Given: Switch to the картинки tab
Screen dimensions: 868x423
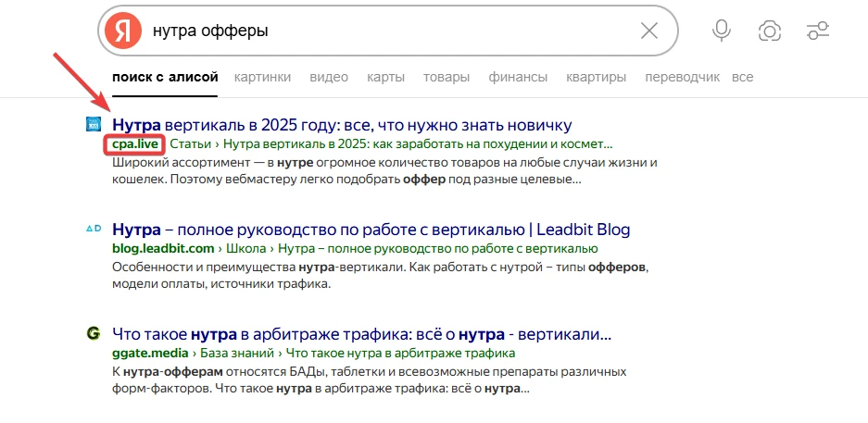Looking at the screenshot, I should [x=262, y=77].
